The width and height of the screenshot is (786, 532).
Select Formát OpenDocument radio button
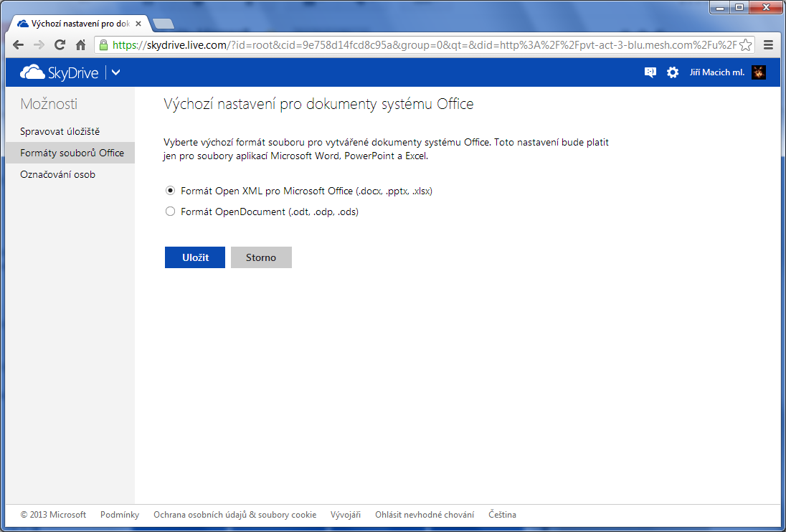[x=171, y=212]
